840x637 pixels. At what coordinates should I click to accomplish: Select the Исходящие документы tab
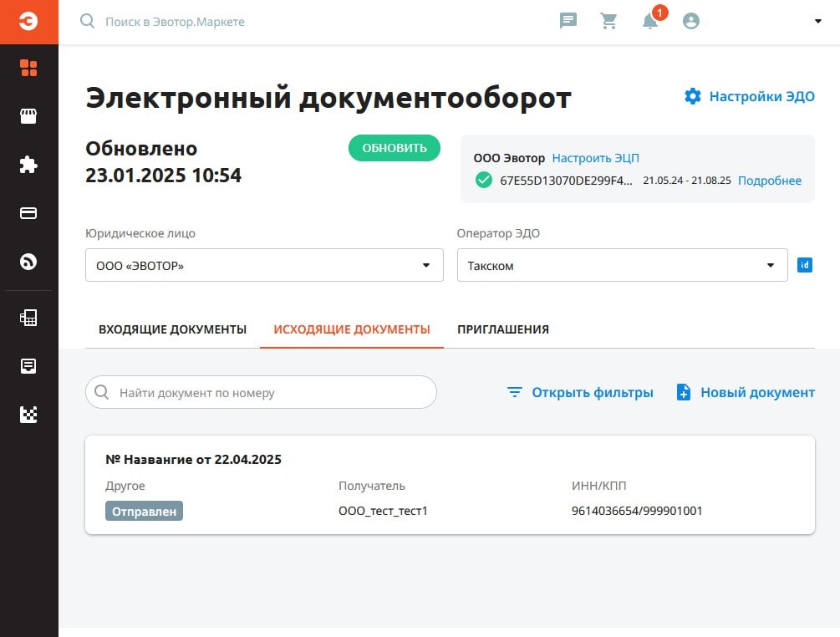[352, 329]
